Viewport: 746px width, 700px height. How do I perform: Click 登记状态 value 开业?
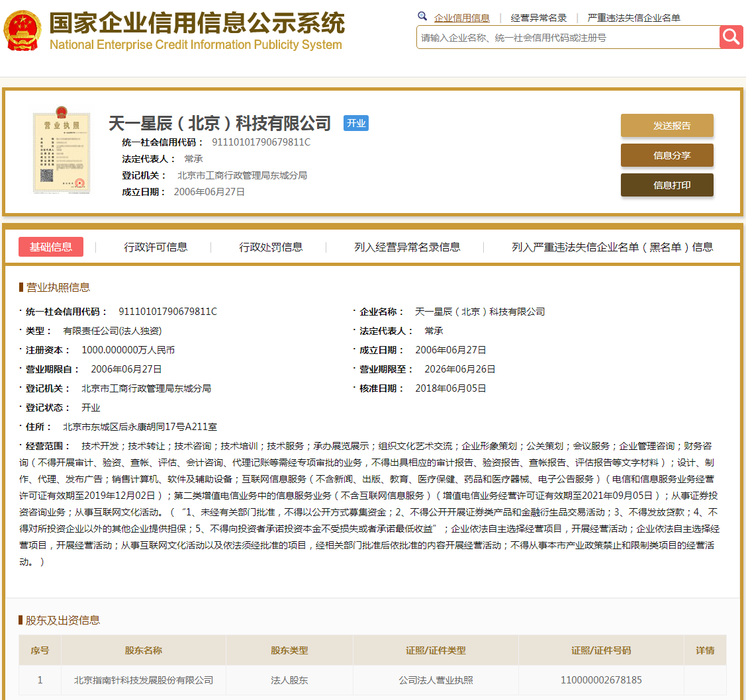coord(91,408)
